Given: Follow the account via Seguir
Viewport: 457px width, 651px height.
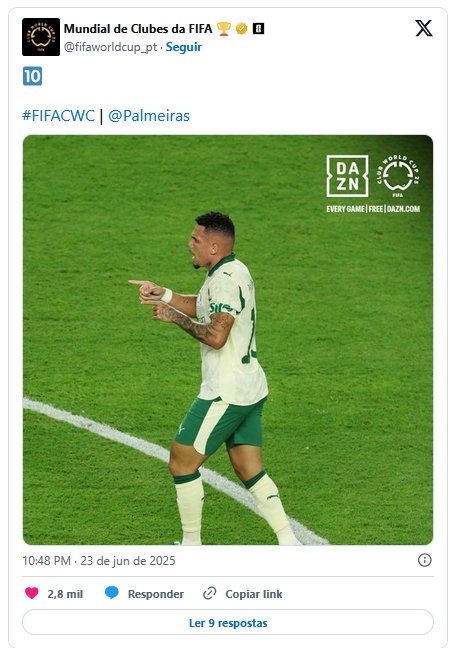Looking at the screenshot, I should pos(184,47).
